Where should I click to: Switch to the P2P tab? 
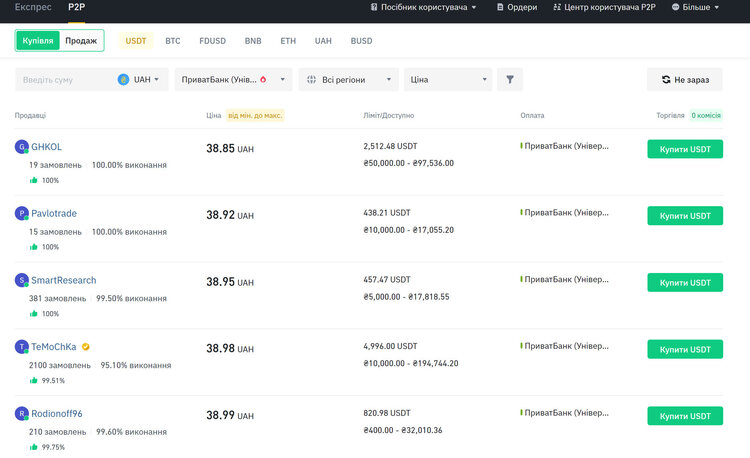tap(77, 7)
